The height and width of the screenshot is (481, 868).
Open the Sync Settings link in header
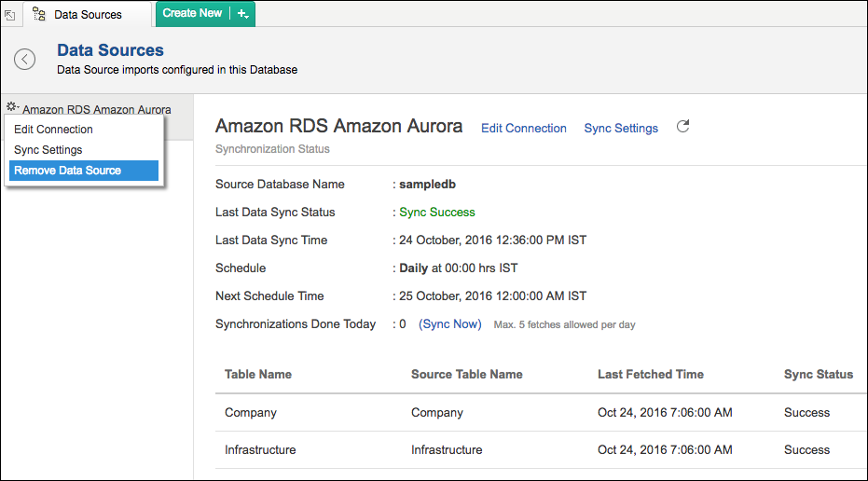pyautogui.click(x=621, y=129)
